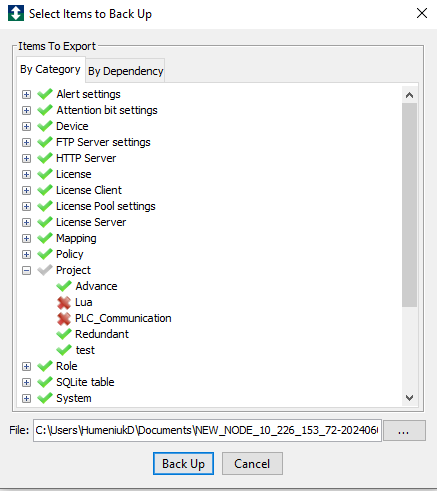The width and height of the screenshot is (437, 491).
Task: Click the Back Up button
Action: coord(183,464)
